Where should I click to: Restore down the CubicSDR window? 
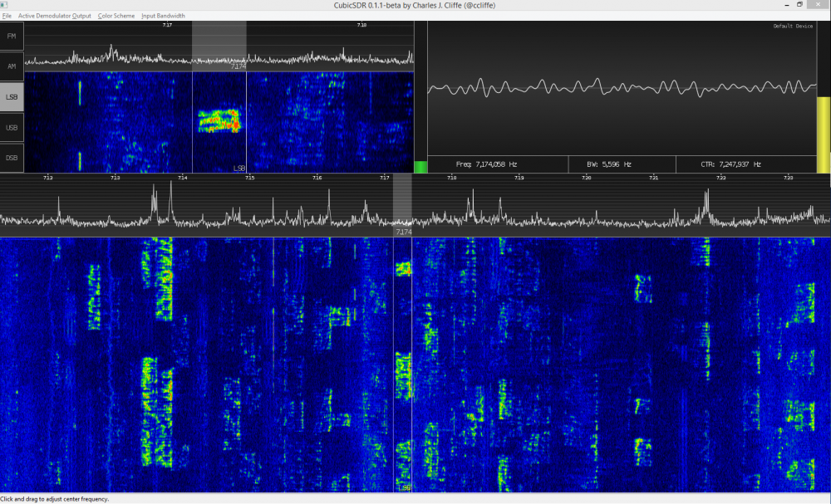pyautogui.click(x=799, y=5)
